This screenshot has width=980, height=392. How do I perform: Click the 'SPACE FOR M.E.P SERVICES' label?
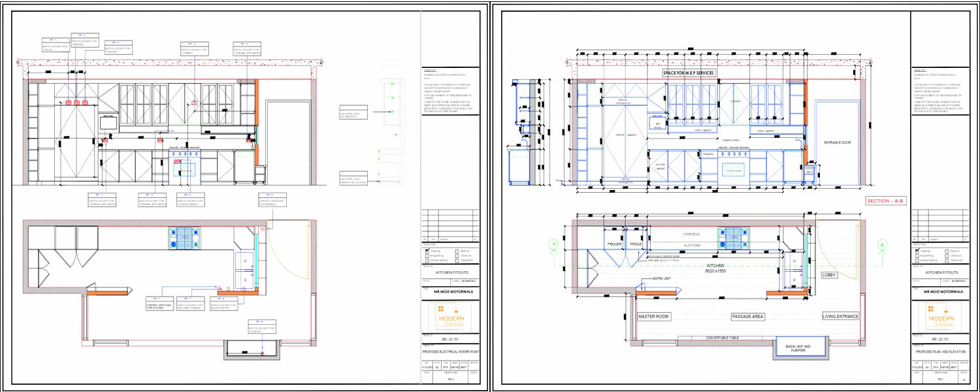pos(689,73)
